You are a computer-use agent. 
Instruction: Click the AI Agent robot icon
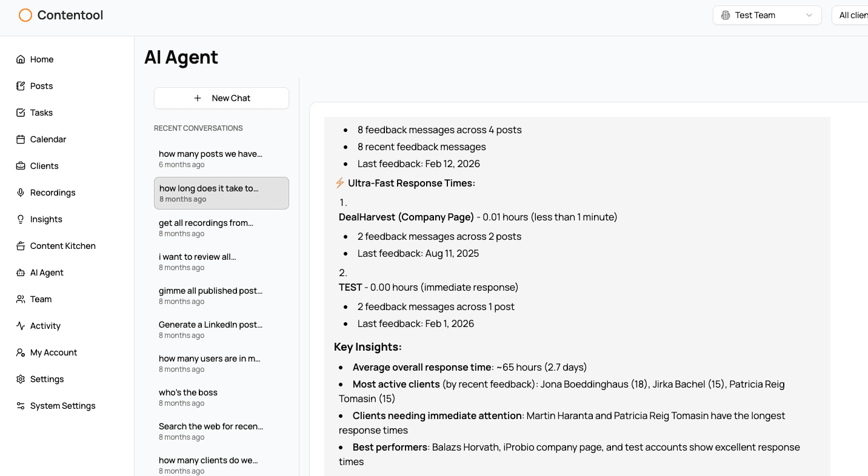(21, 273)
